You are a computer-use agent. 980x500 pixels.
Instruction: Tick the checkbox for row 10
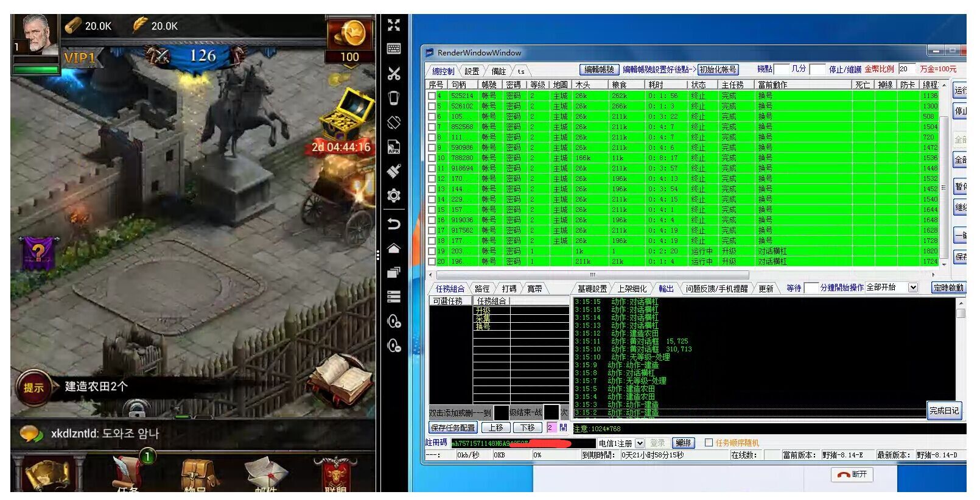point(432,158)
